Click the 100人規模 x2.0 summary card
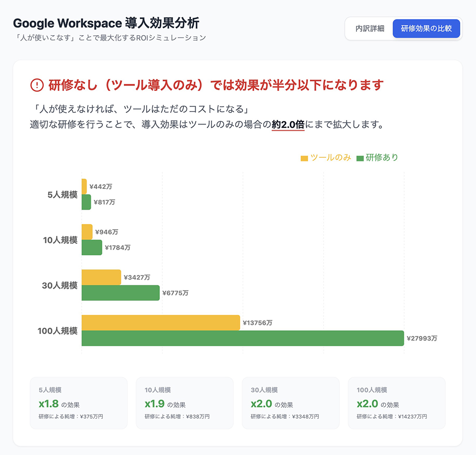Screen dimensions: 476x455 point(397,403)
